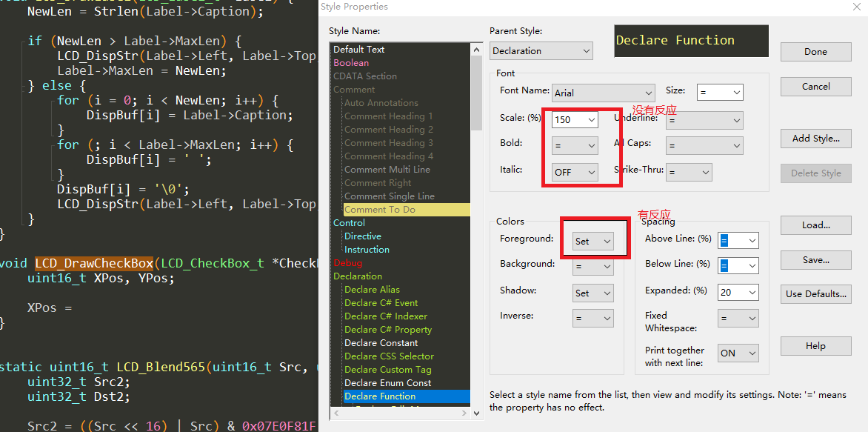This screenshot has height=432, width=868.
Task: Select the Comment Right style
Action: (x=378, y=182)
